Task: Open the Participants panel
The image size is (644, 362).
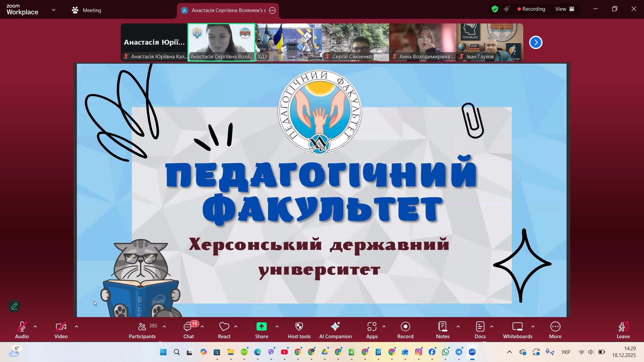Action: [142, 330]
